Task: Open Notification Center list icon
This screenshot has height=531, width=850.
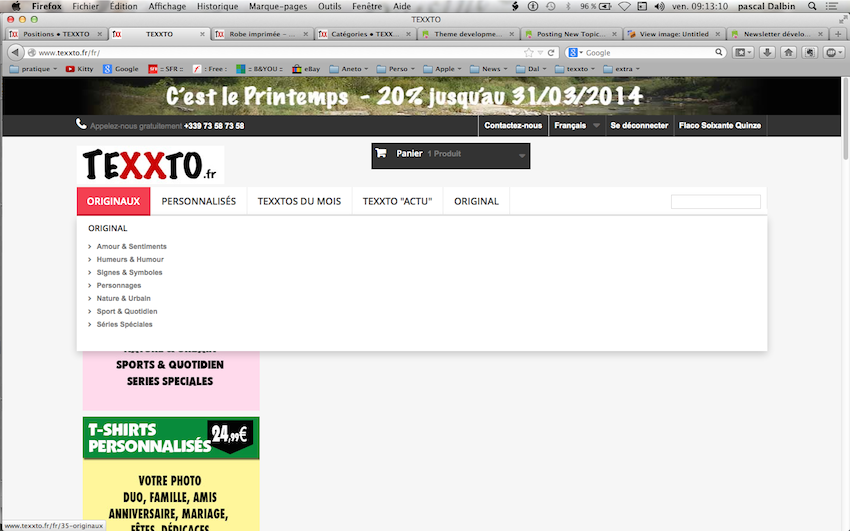Action: (832, 7)
